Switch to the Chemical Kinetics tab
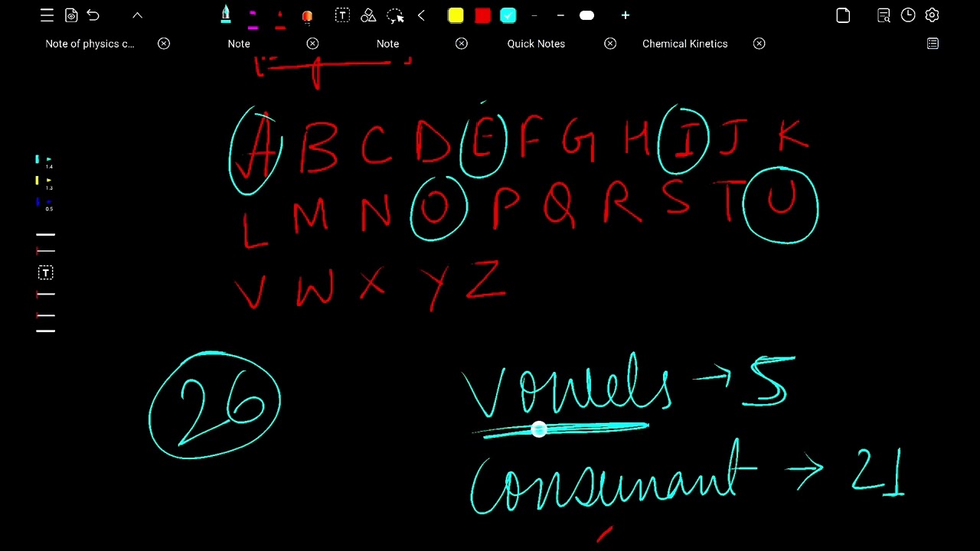This screenshot has height=551, width=980. (685, 44)
